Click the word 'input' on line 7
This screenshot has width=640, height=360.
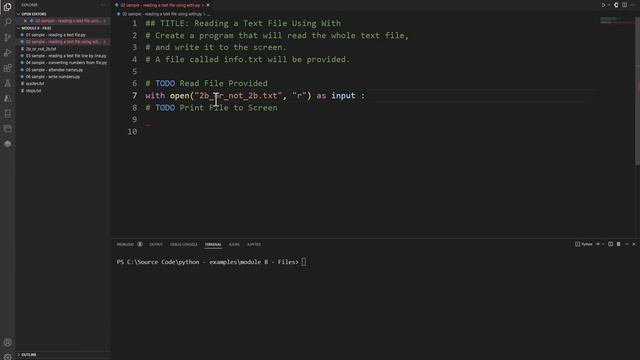pyautogui.click(x=343, y=96)
